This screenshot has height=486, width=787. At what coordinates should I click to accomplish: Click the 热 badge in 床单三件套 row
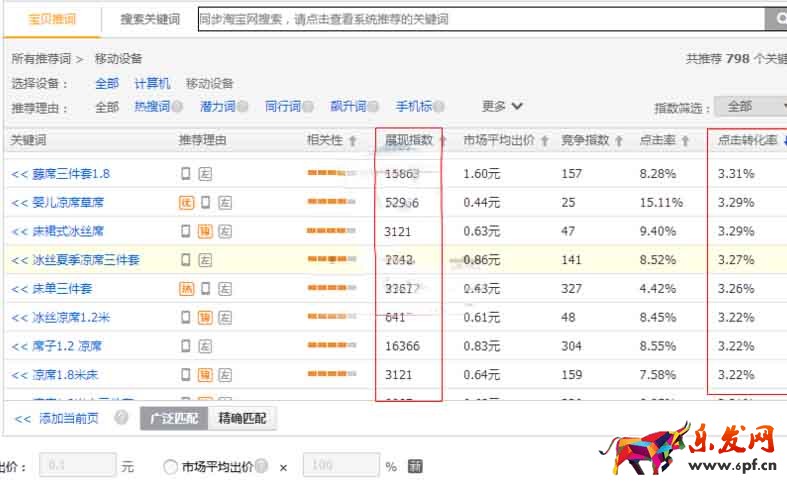(x=186, y=289)
